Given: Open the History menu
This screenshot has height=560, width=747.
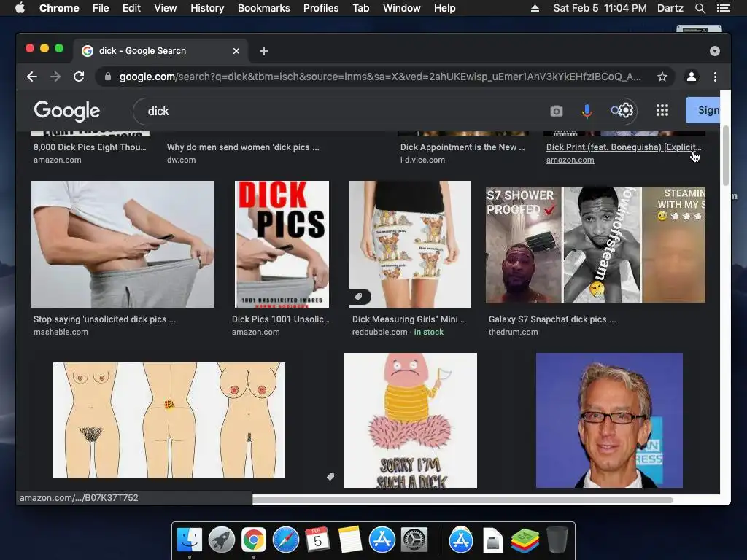Looking at the screenshot, I should pyautogui.click(x=207, y=8).
